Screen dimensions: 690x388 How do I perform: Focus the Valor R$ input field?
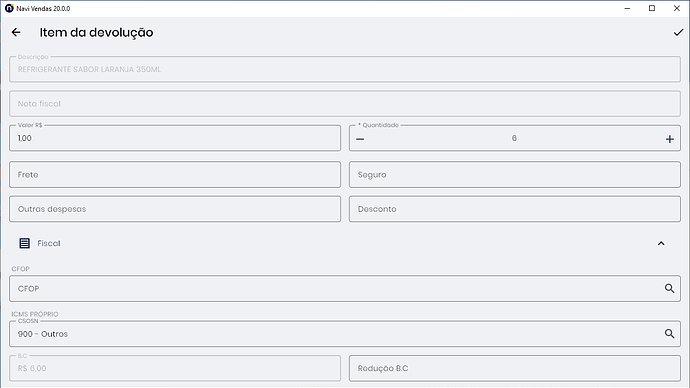point(175,138)
